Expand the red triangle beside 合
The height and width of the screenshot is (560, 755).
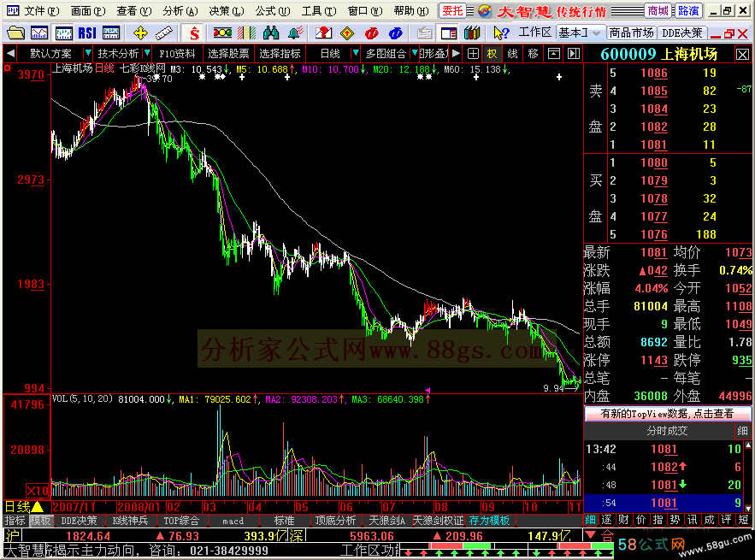pos(590,534)
